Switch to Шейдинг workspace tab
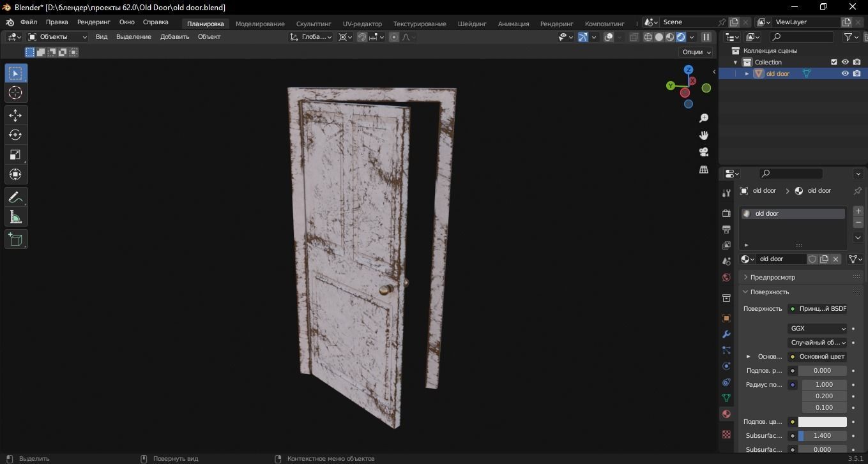Screen dimensions: 868x464 coord(472,24)
